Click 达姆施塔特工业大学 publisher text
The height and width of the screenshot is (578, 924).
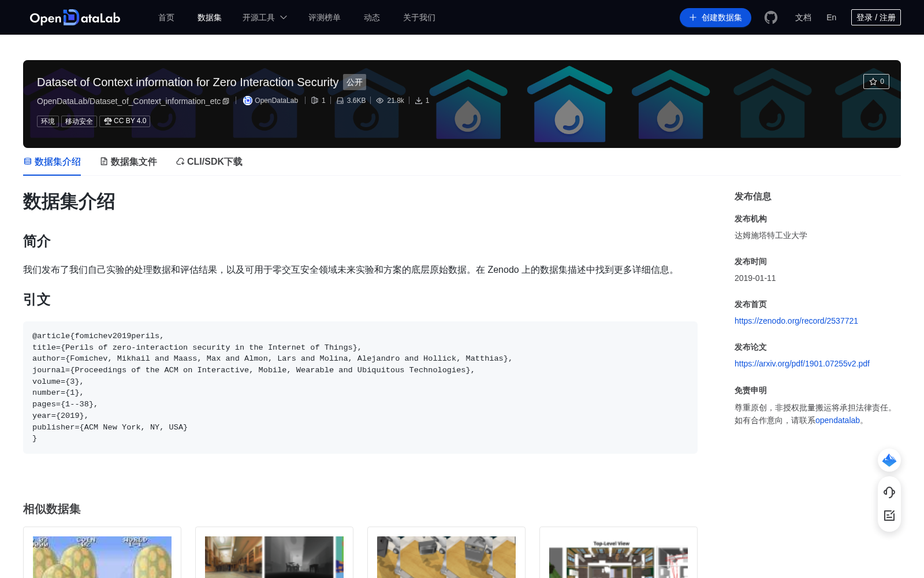click(771, 235)
